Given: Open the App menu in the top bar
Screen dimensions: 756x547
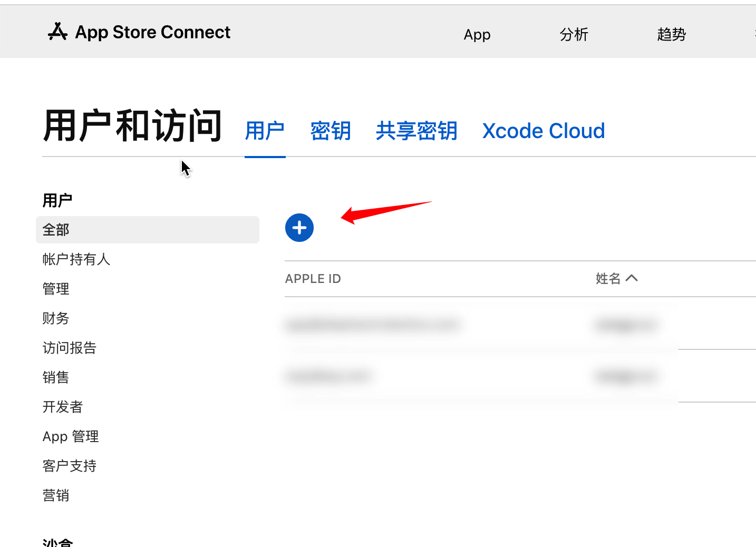Looking at the screenshot, I should (x=477, y=35).
